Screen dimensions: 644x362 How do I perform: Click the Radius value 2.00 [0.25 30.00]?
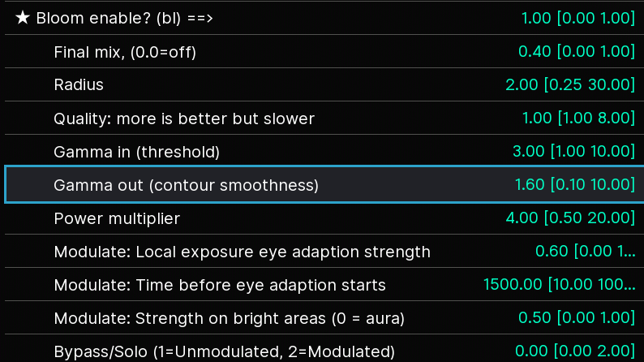click(x=570, y=84)
